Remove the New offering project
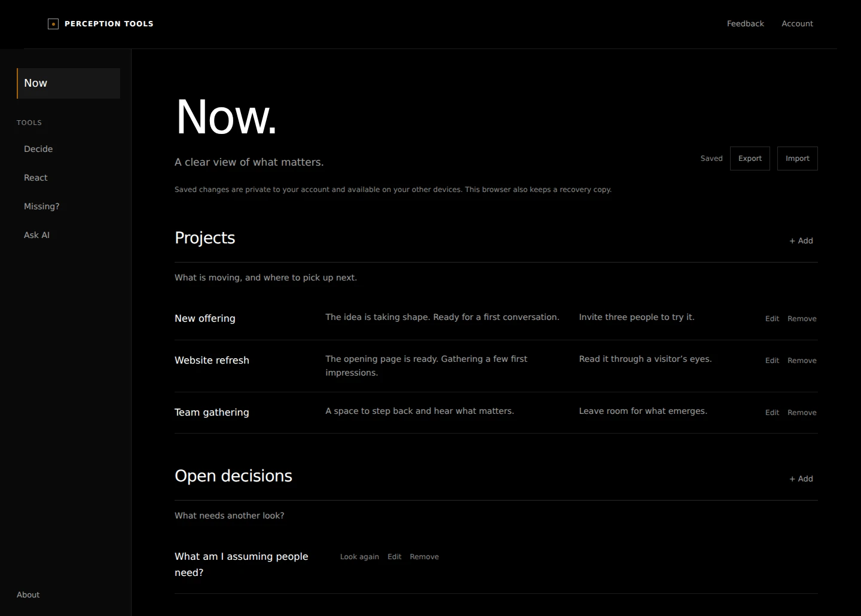 coord(802,319)
